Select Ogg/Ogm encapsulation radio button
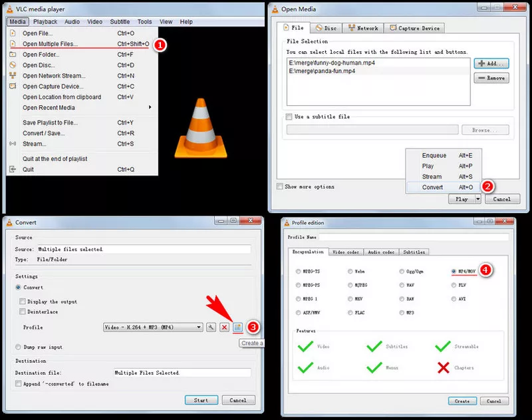Viewport: 532px width, 420px height. coord(402,272)
